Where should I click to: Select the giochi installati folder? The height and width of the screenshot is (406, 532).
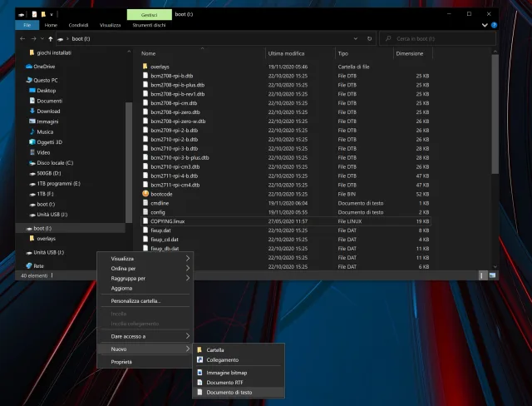(53, 52)
